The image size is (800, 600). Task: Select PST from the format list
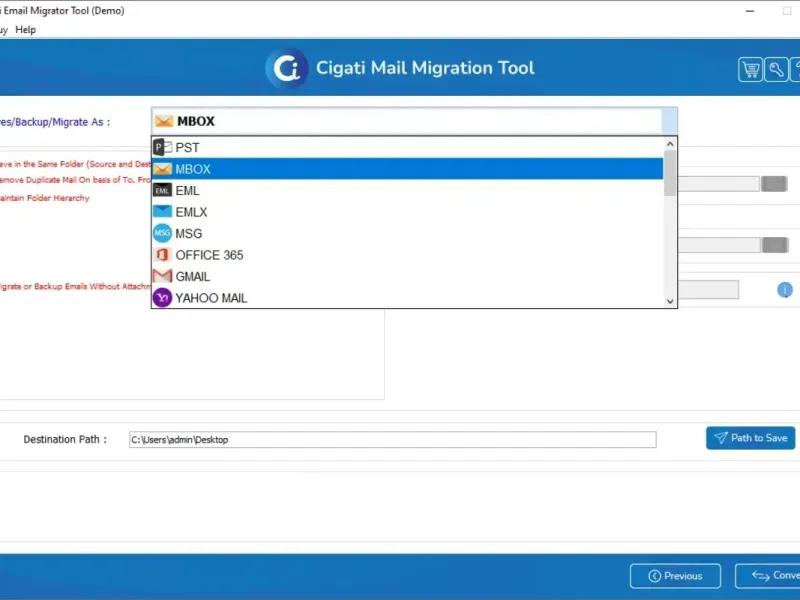click(407, 147)
